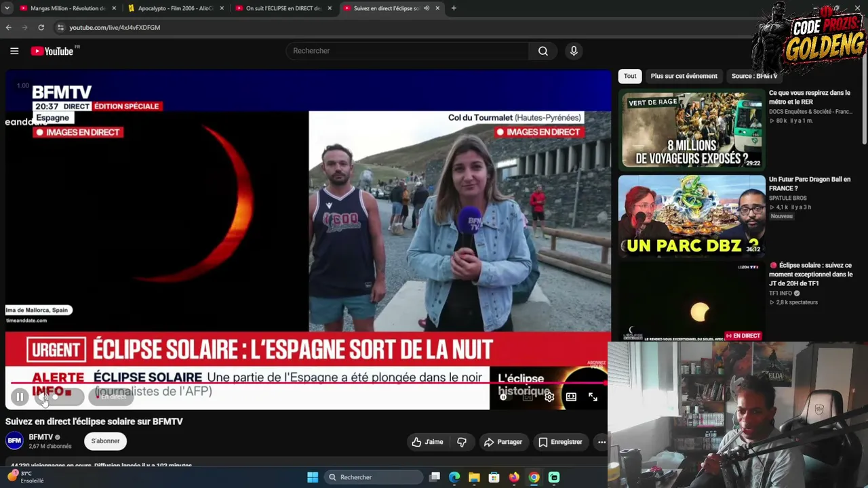Screen dimensions: 868x488
Task: Open 'Un Futur Parc Dragon Ball' video title
Action: click(809, 184)
